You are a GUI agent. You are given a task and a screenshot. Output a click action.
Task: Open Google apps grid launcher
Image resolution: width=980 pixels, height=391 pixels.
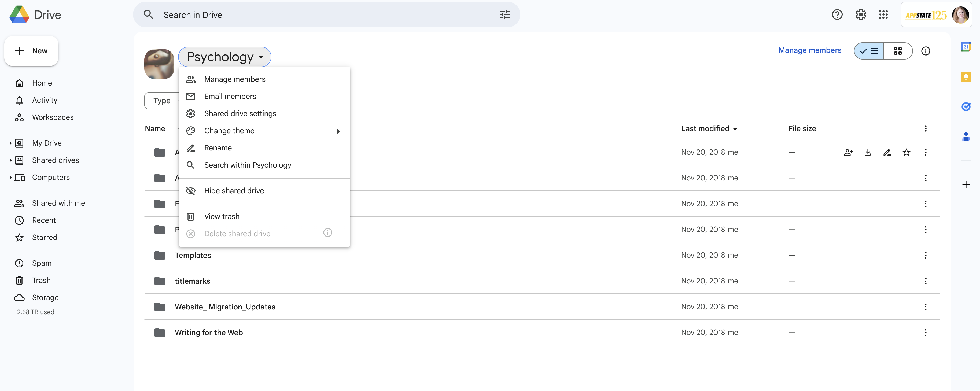883,15
